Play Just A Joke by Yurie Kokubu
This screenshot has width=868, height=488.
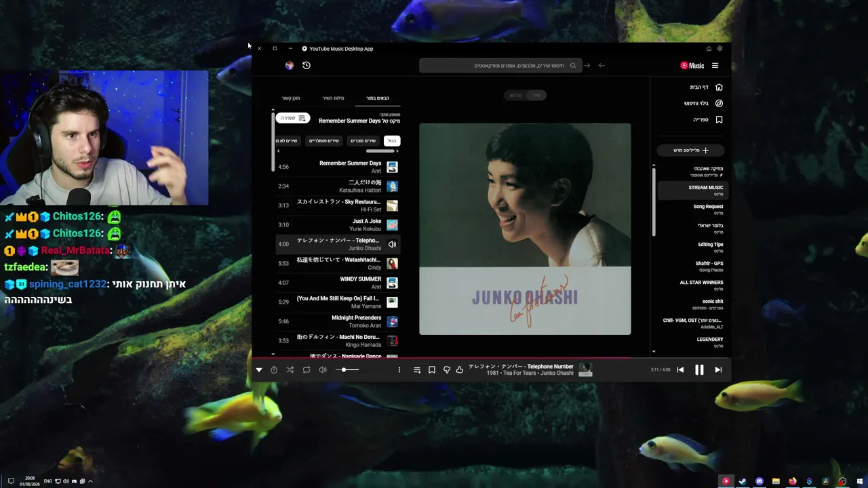338,225
